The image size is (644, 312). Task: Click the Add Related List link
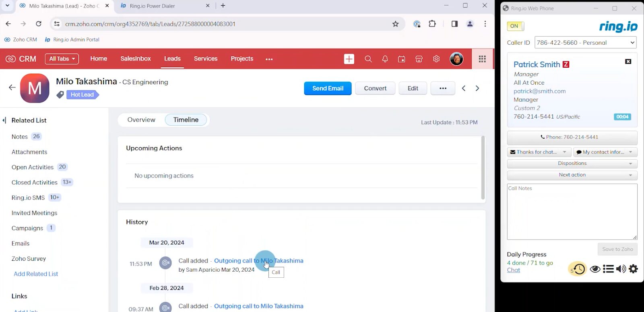(x=36, y=274)
